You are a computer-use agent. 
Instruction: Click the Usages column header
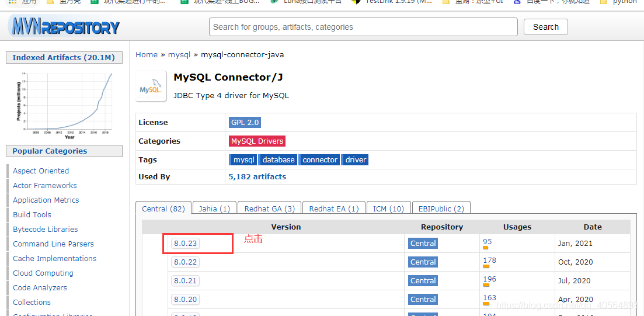click(517, 227)
